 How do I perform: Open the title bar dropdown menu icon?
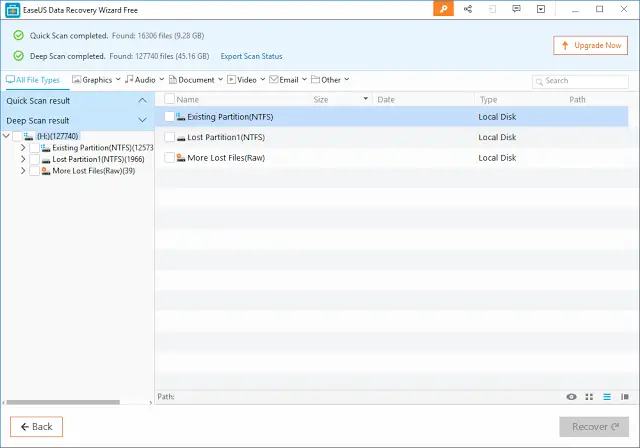click(x=541, y=9)
